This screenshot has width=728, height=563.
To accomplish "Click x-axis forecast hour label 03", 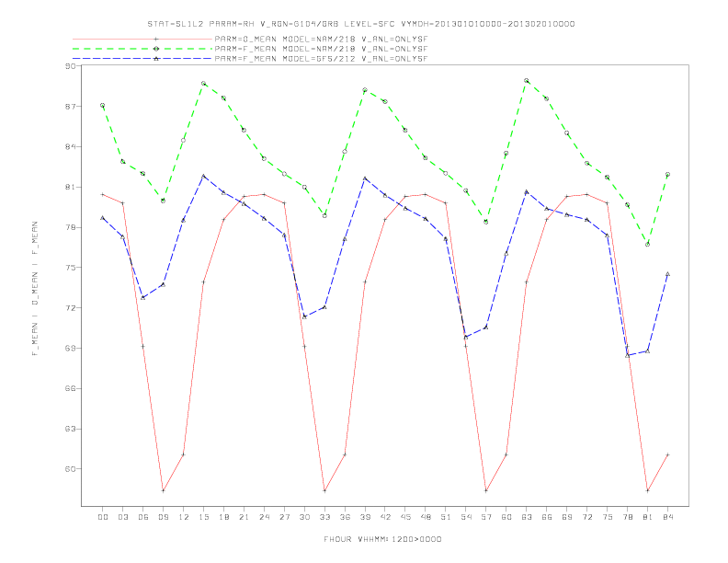I will [122, 517].
